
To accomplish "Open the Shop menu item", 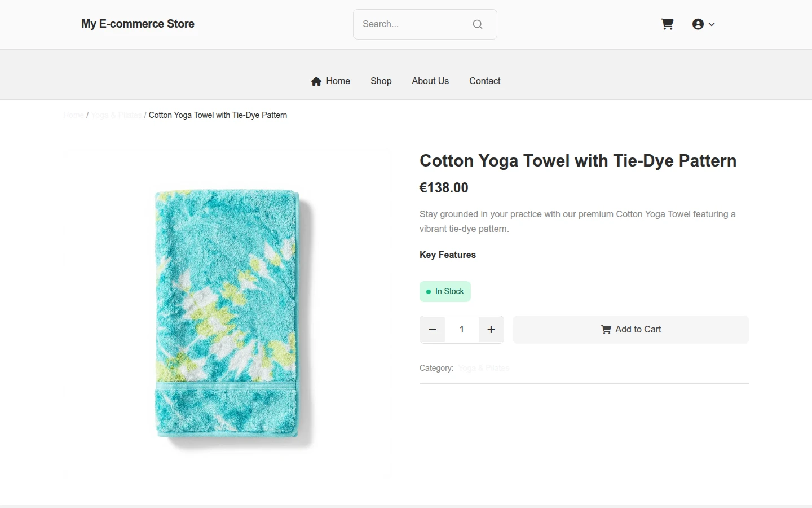I will 381,81.
